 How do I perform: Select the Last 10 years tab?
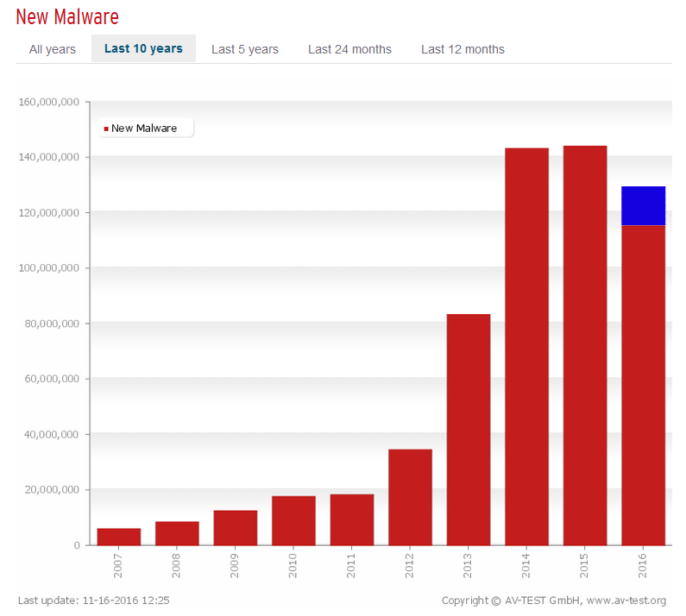[143, 48]
